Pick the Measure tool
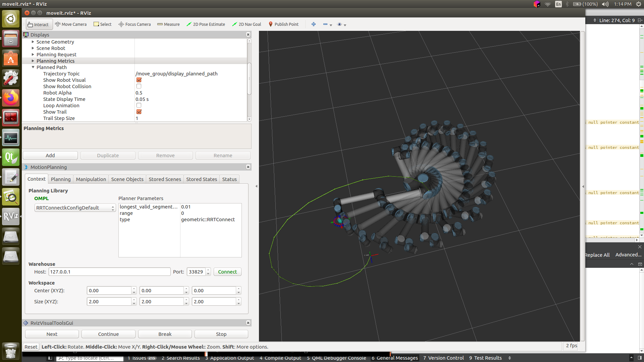This screenshot has height=362, width=644. [x=168, y=24]
